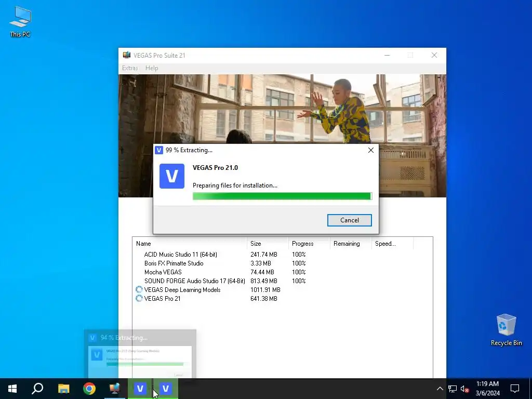The width and height of the screenshot is (532, 399).
Task: Select VEGAS Pro 21 list row
Action: (282, 299)
